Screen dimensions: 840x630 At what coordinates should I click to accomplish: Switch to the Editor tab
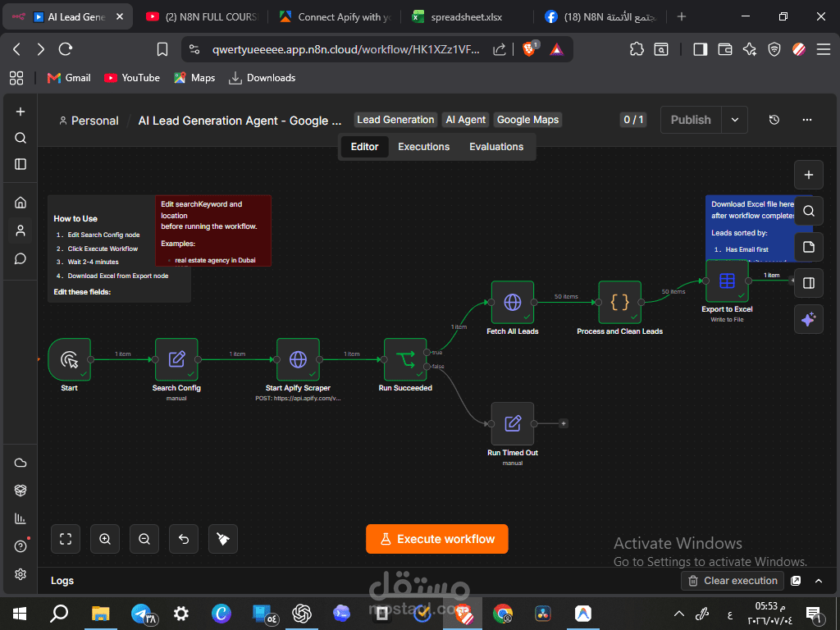[364, 147]
